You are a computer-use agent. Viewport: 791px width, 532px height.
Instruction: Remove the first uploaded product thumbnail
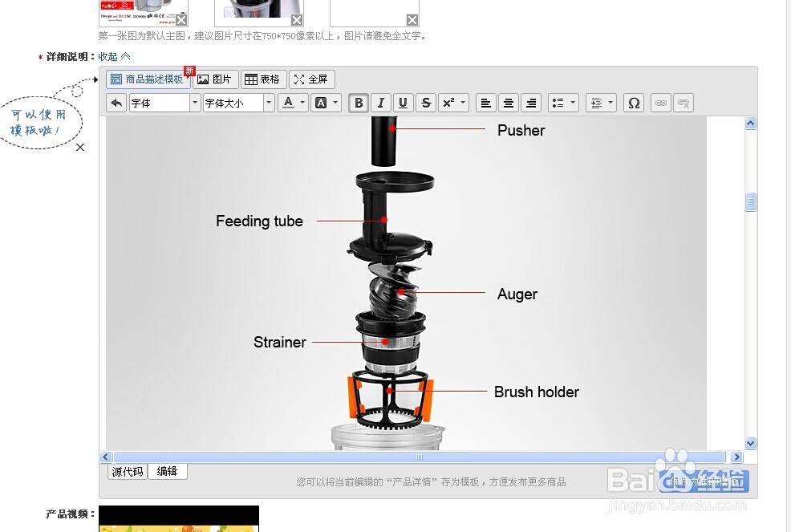coord(181,20)
